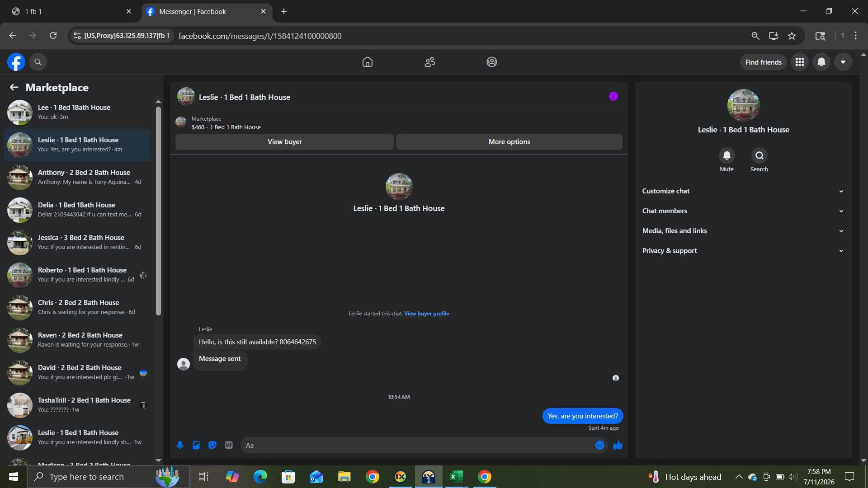Open David · 2 Bed 2 Bath House chat
This screenshot has width=868, height=488.
77,372
